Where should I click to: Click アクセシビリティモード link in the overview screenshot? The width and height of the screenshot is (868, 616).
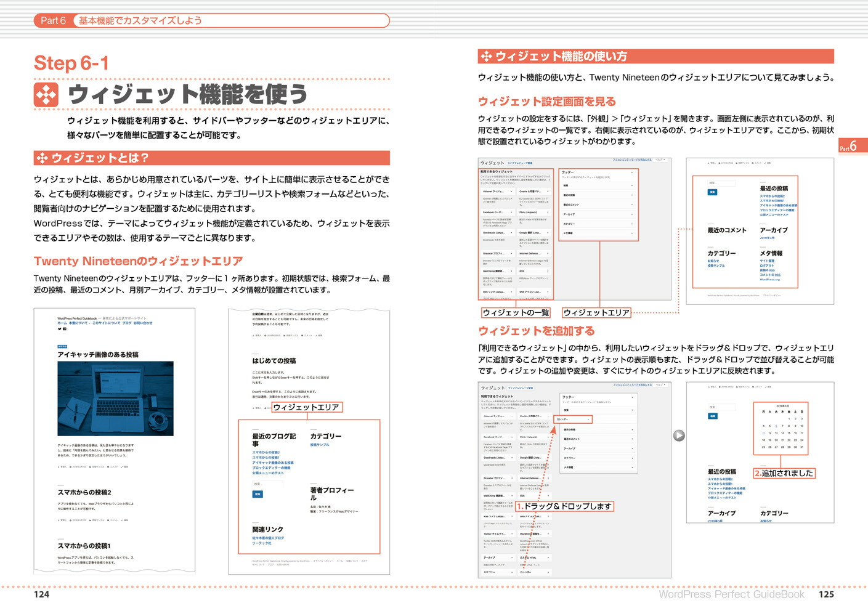point(632,160)
